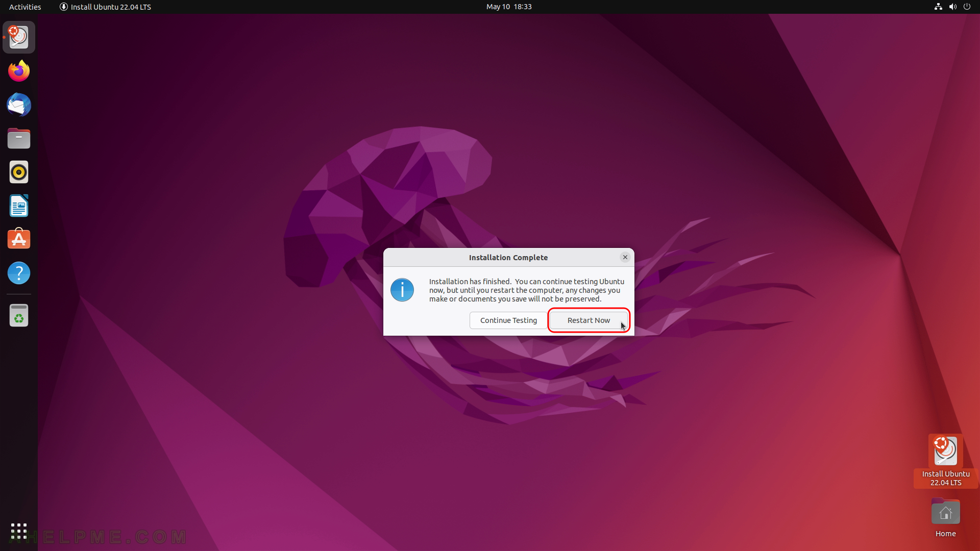Launch Rhythmbox music player
This screenshot has width=980, height=551.
click(x=19, y=172)
